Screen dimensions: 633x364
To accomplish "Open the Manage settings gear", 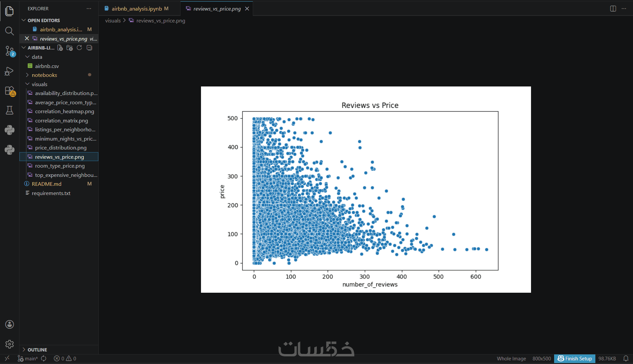I will [10, 344].
